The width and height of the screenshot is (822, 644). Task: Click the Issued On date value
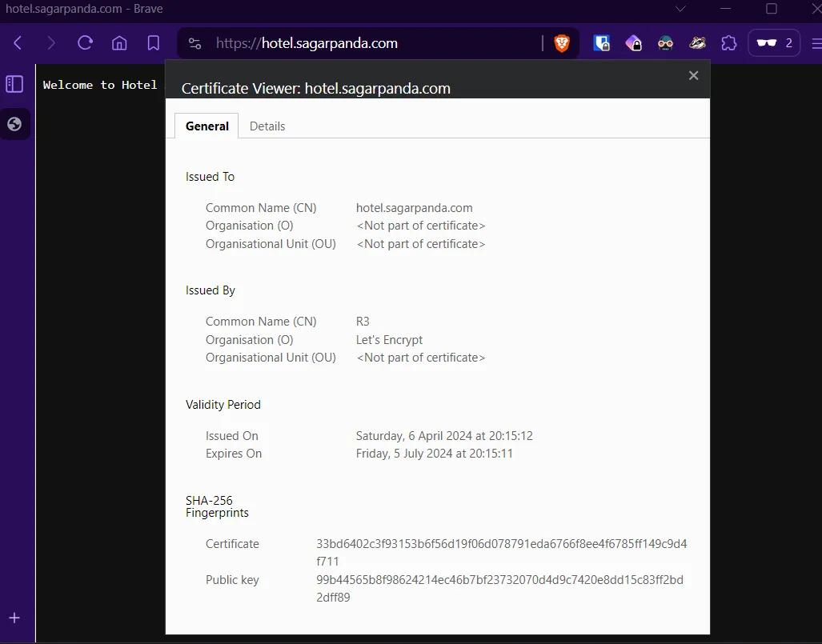coord(444,436)
